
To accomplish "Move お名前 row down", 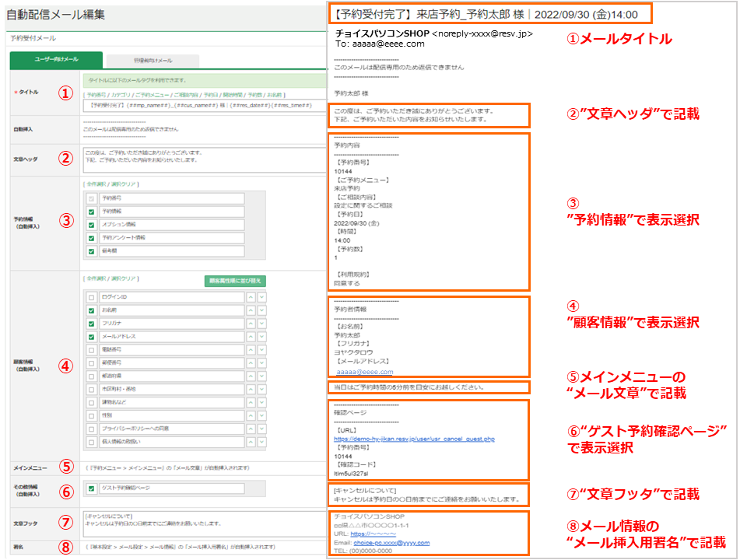I will pyautogui.click(x=262, y=310).
